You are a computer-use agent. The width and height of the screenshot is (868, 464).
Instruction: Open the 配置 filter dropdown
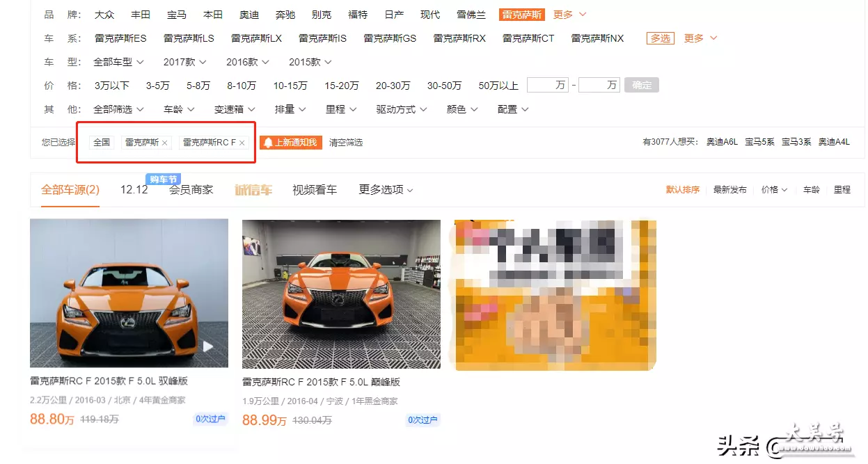click(513, 109)
